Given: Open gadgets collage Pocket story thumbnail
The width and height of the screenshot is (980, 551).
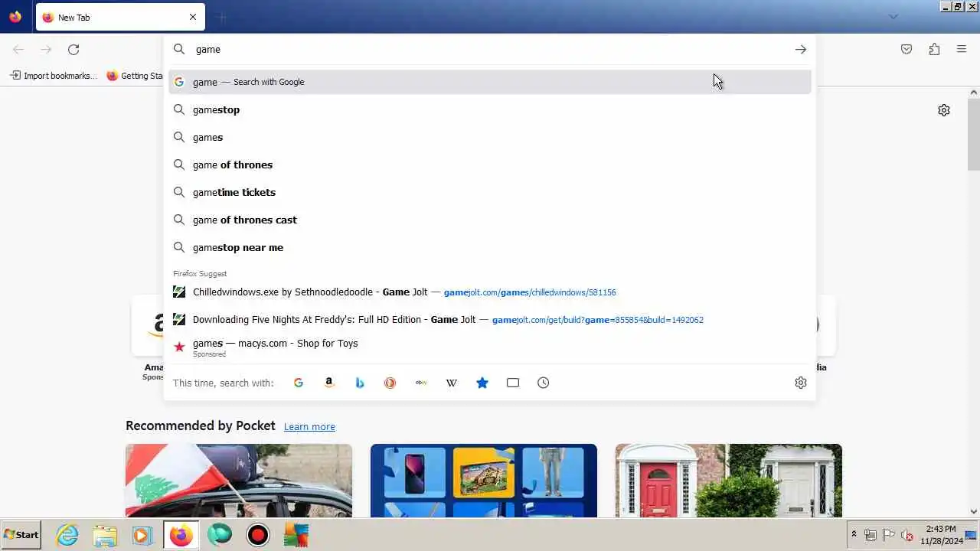Looking at the screenshot, I should point(484,481).
